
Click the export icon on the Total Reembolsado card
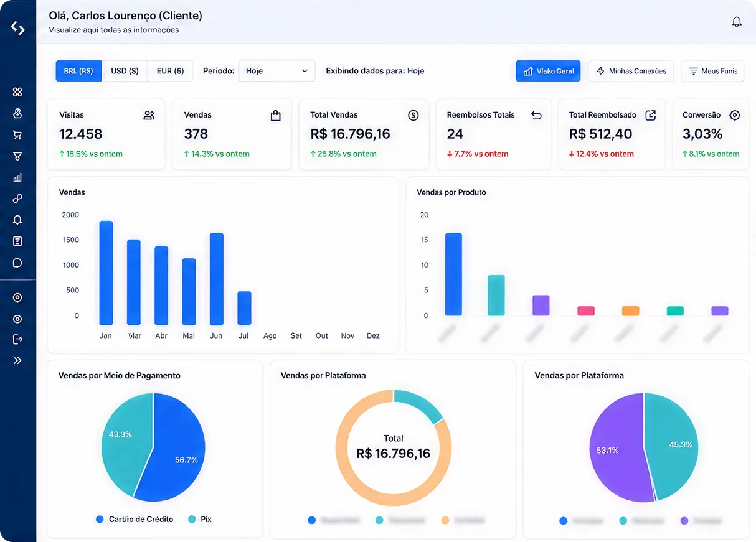tap(650, 115)
